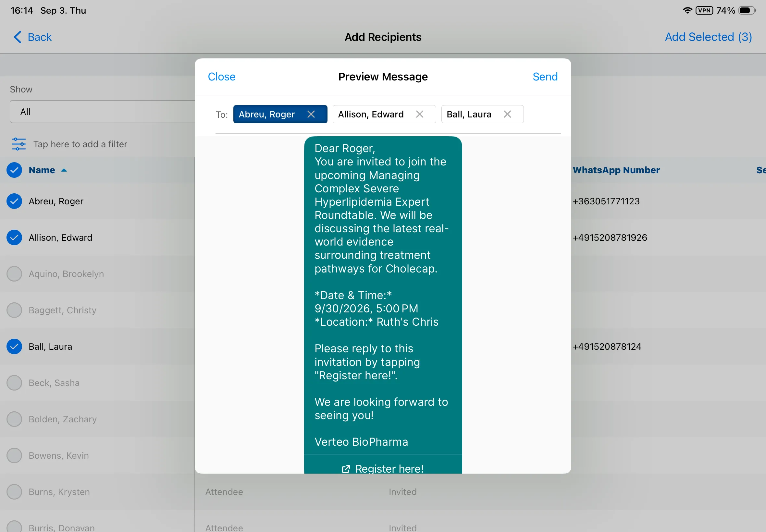Screen dimensions: 766x532
Task: Tap the battery status icon
Action: click(x=747, y=11)
